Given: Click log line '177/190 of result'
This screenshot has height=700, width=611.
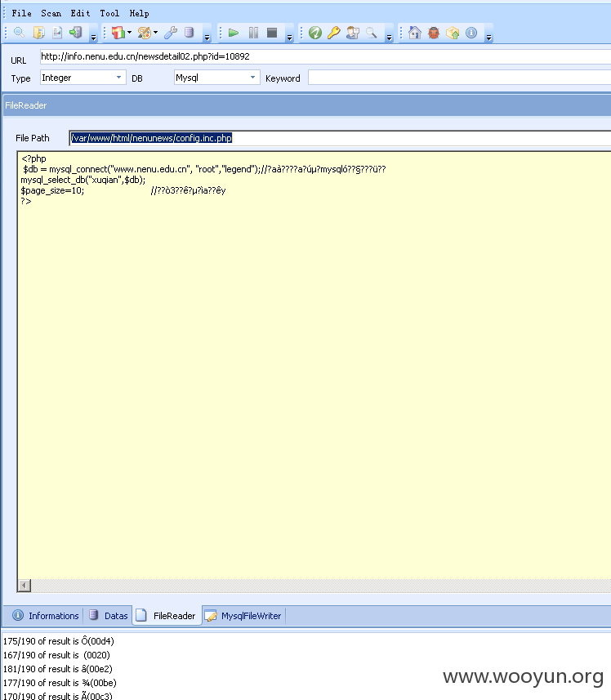Looking at the screenshot, I should pyautogui.click(x=60, y=683).
